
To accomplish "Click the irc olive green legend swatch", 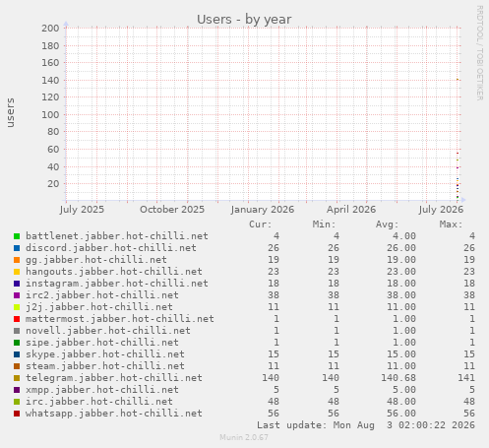I will [x=17, y=402].
